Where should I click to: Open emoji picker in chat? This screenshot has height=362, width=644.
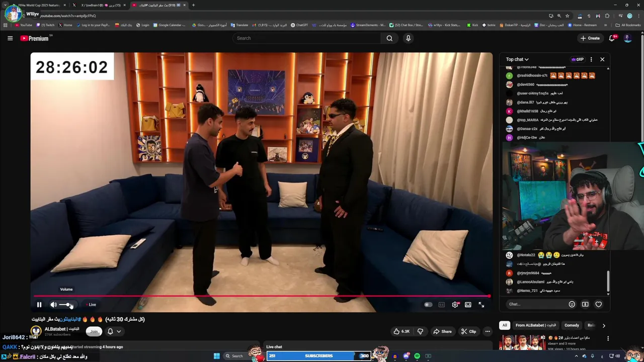click(572, 304)
